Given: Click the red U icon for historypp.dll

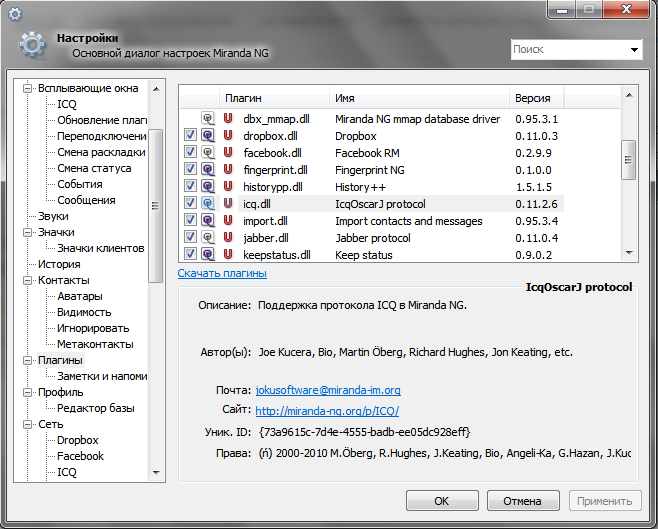Looking at the screenshot, I should point(228,187).
